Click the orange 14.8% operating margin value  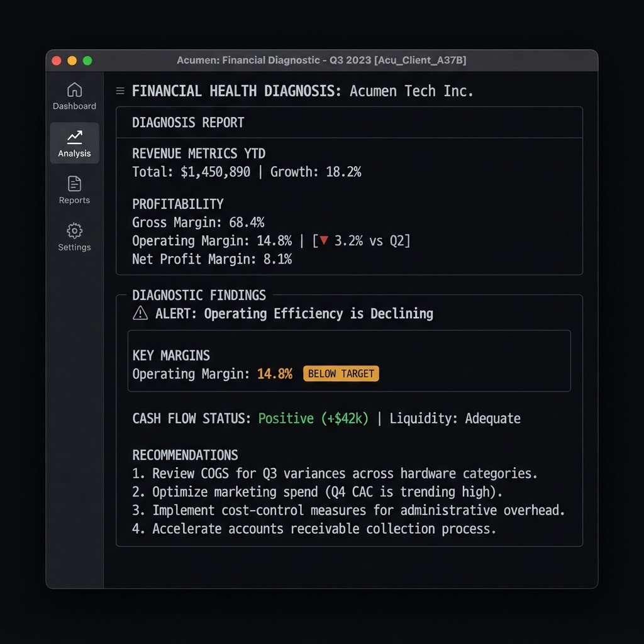pyautogui.click(x=275, y=374)
